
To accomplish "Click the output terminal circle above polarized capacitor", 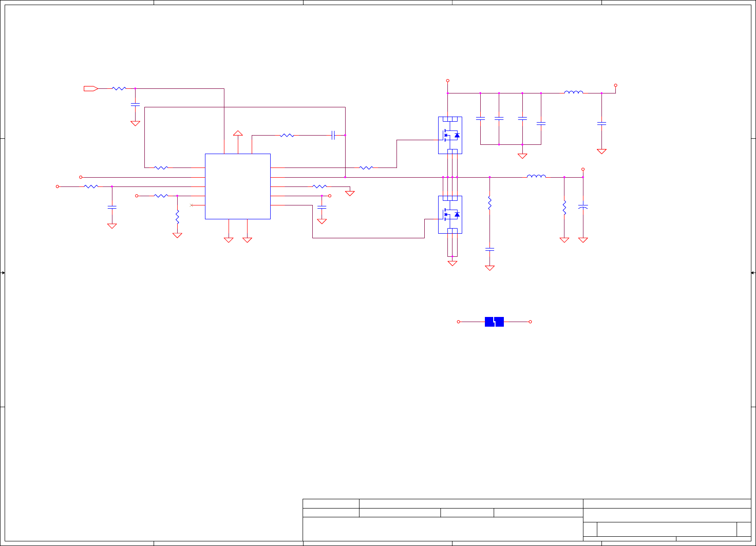I will click(583, 169).
